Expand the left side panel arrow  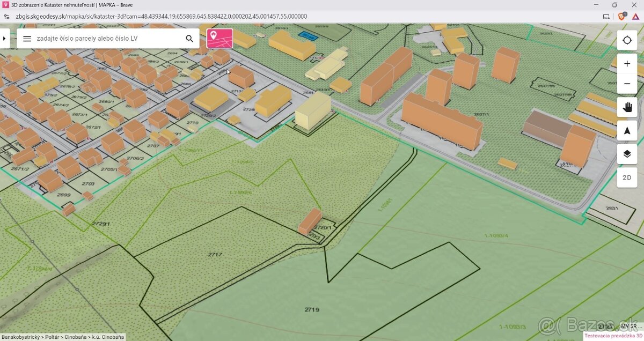click(x=5, y=39)
